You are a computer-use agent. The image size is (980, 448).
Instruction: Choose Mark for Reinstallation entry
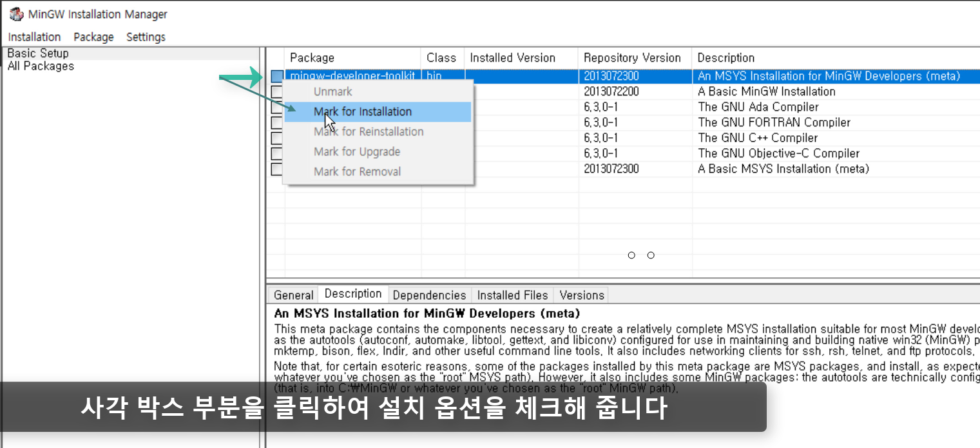(x=378, y=131)
